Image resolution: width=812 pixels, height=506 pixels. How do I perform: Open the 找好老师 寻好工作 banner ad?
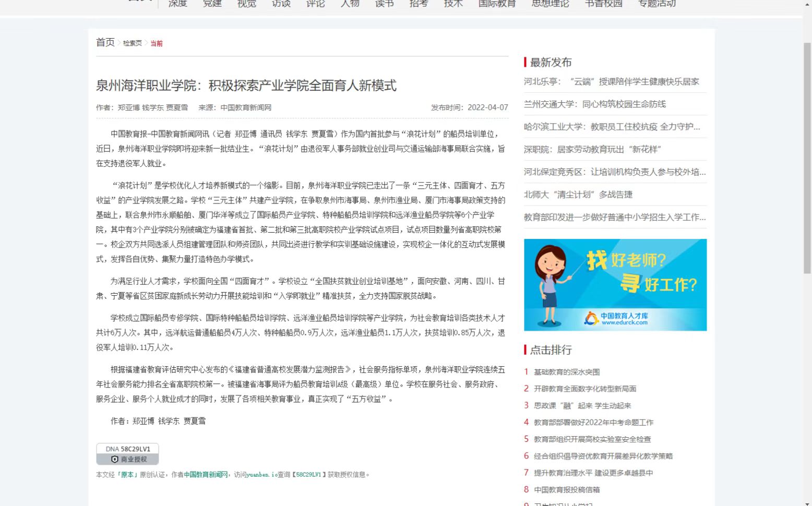click(615, 285)
